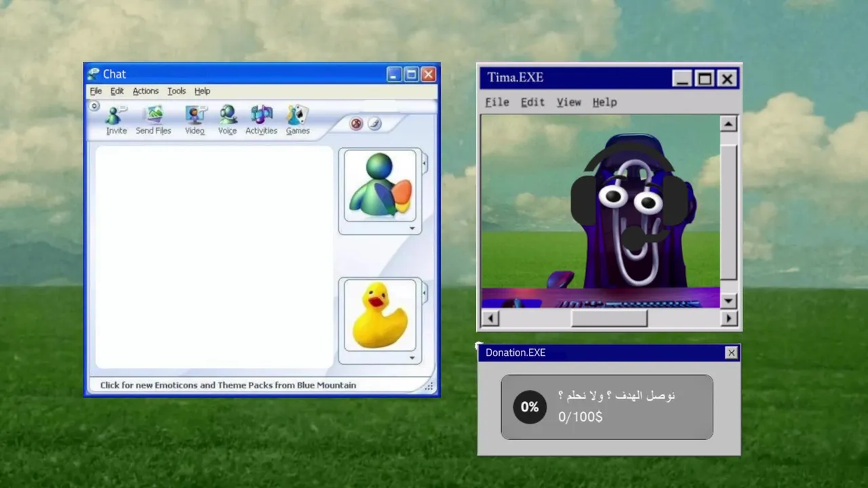868x488 pixels.
Task: Click the resize grip at Chat window corner
Action: pos(429,386)
